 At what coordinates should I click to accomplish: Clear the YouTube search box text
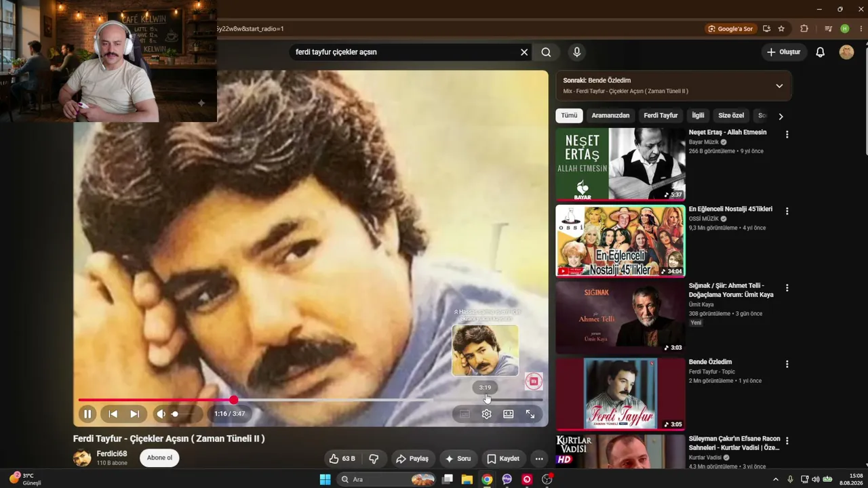[x=524, y=52]
